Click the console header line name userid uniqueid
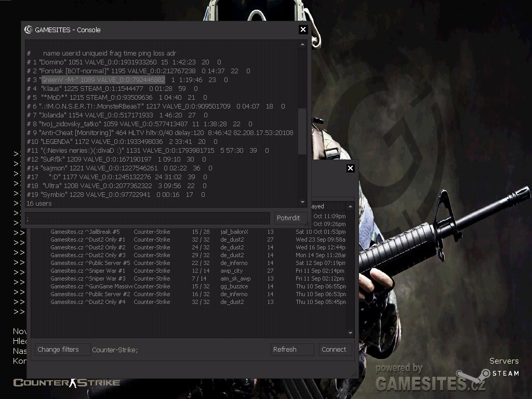Image resolution: width=532 pixels, height=399 pixels. [101, 54]
